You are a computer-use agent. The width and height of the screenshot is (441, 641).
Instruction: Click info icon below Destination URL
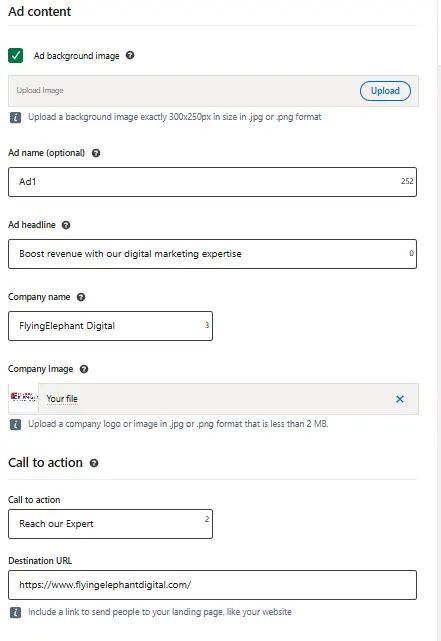click(15, 612)
